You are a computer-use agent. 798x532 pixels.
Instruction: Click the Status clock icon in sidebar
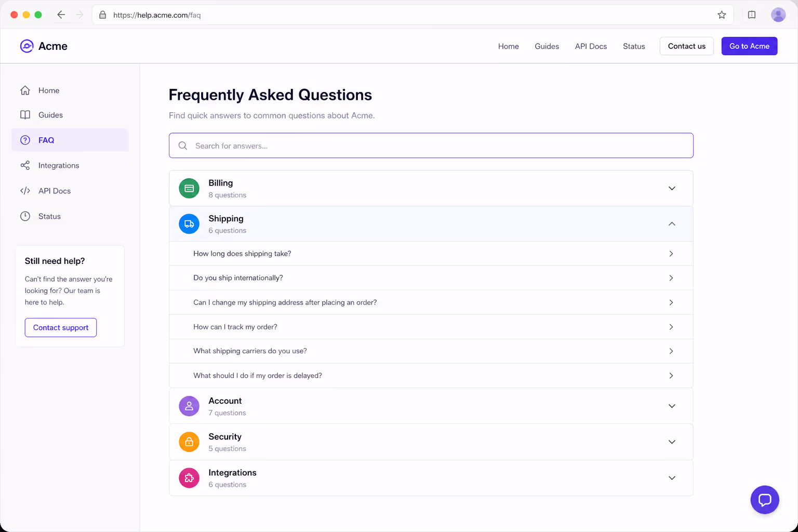pyautogui.click(x=25, y=216)
